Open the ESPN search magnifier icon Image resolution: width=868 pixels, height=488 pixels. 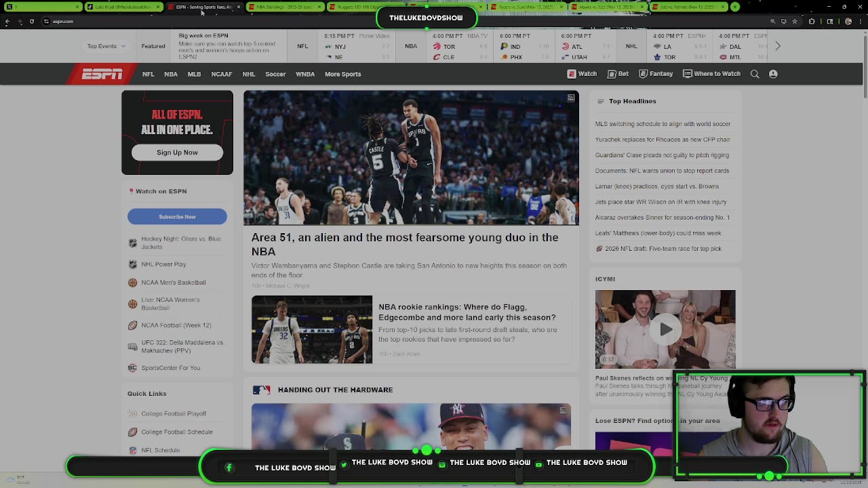[755, 74]
